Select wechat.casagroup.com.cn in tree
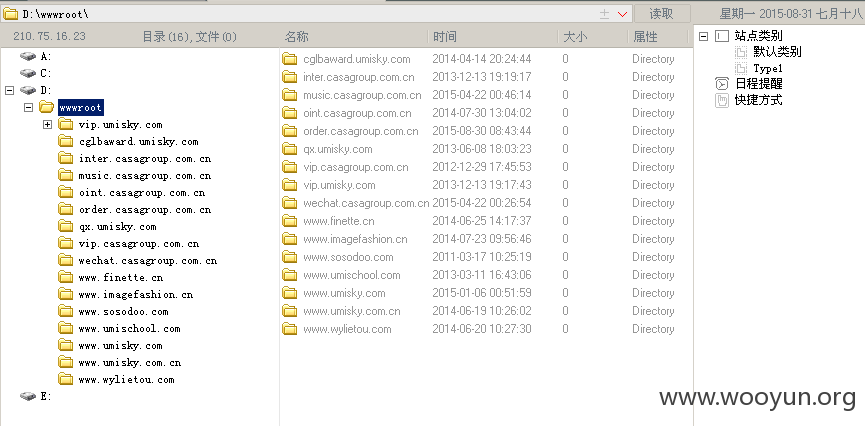Viewport: 865px width, 426px height. pyautogui.click(x=147, y=261)
